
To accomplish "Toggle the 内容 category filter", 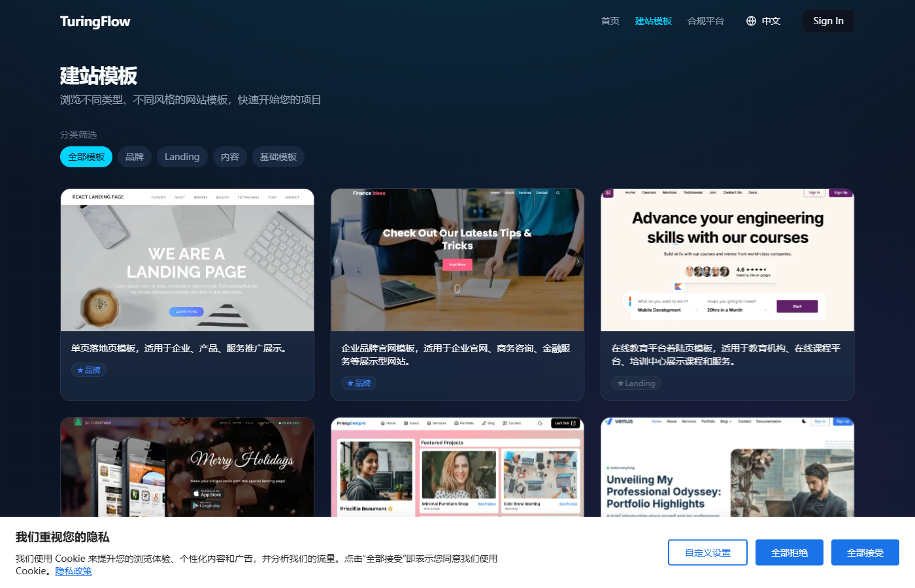I will 229,157.
